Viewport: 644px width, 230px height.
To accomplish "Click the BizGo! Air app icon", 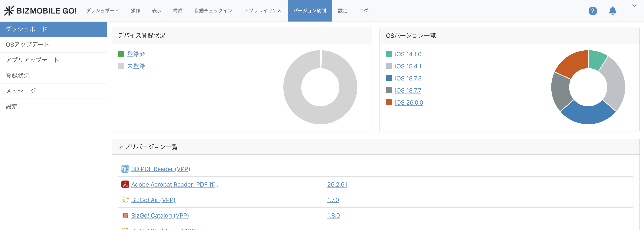I will (125, 200).
